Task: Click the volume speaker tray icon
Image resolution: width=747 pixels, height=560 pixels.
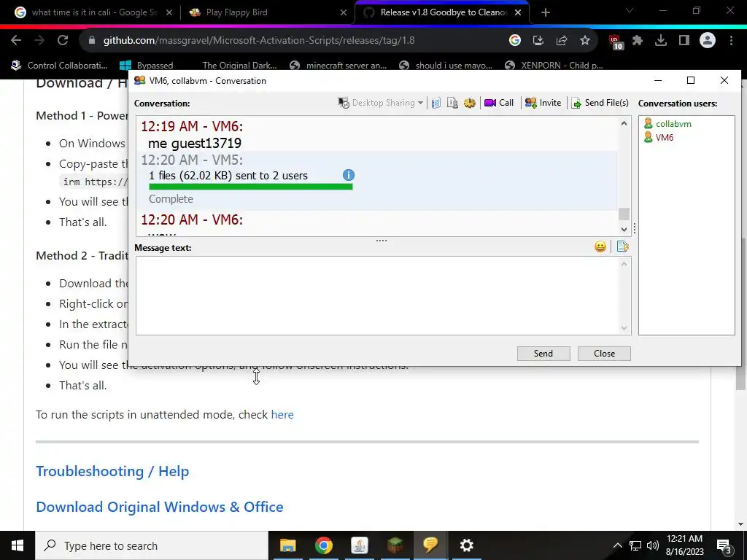Action: click(x=653, y=545)
